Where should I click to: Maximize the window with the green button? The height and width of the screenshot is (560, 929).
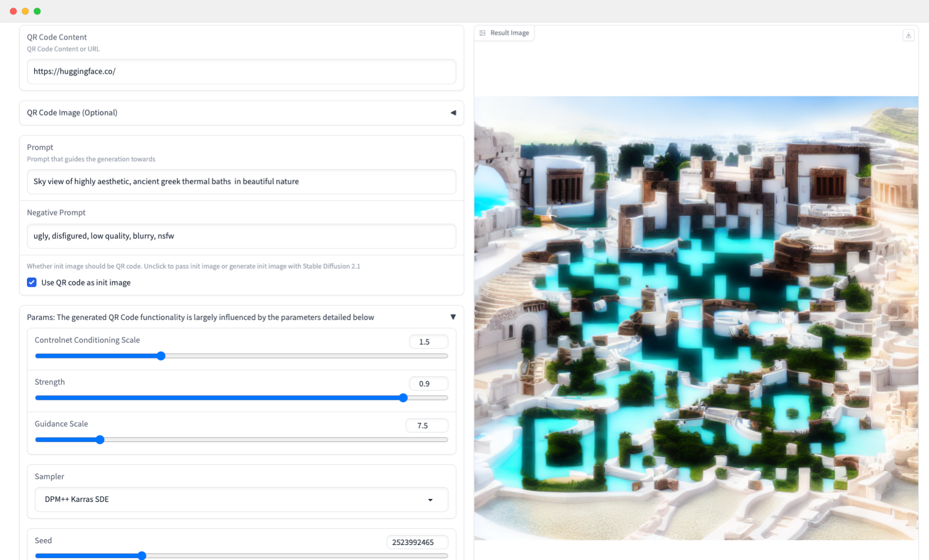tap(37, 11)
